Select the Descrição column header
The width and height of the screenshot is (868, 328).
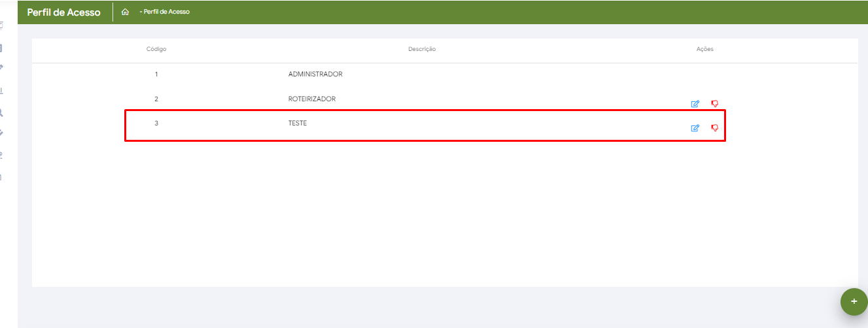tap(422, 49)
